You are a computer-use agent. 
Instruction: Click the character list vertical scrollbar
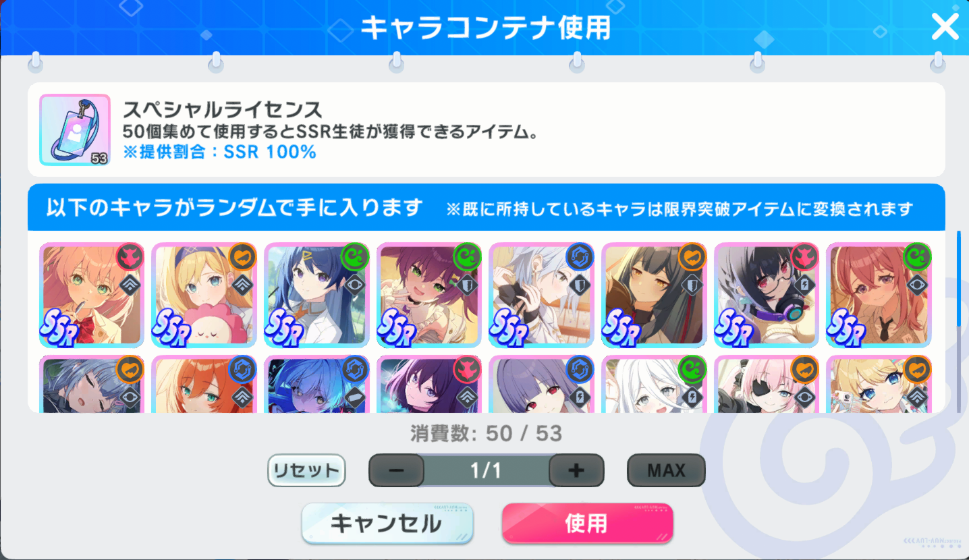[959, 320]
